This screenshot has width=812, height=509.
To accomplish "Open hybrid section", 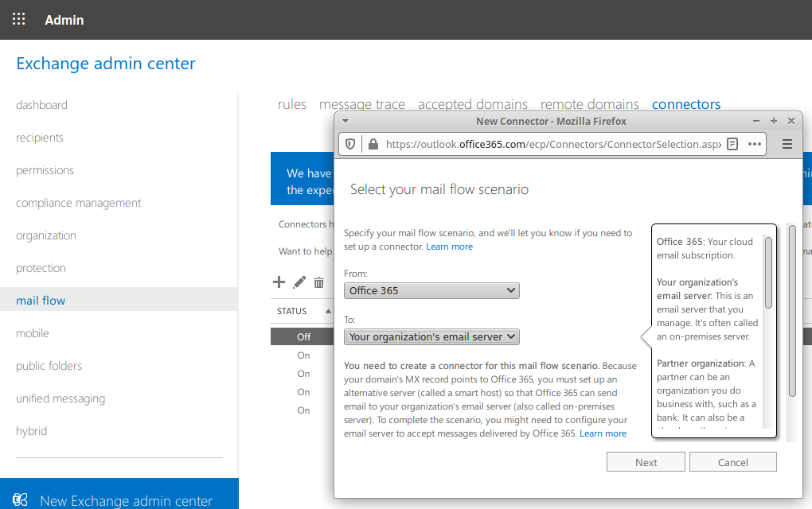I will pyautogui.click(x=31, y=431).
